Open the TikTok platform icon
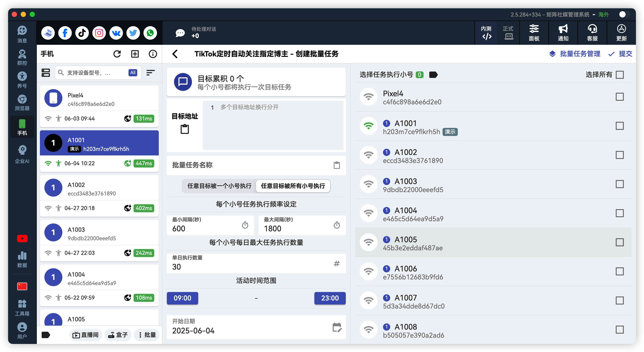This screenshot has height=352, width=644. click(x=82, y=33)
